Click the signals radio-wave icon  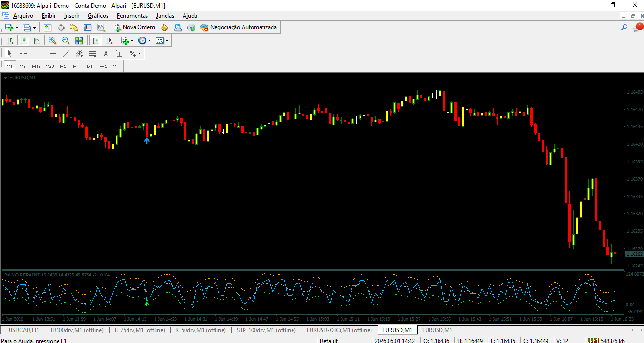[191, 28]
